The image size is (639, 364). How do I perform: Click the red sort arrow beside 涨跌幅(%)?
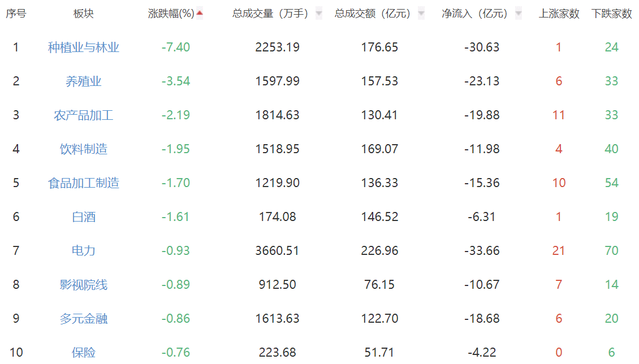[x=199, y=13]
